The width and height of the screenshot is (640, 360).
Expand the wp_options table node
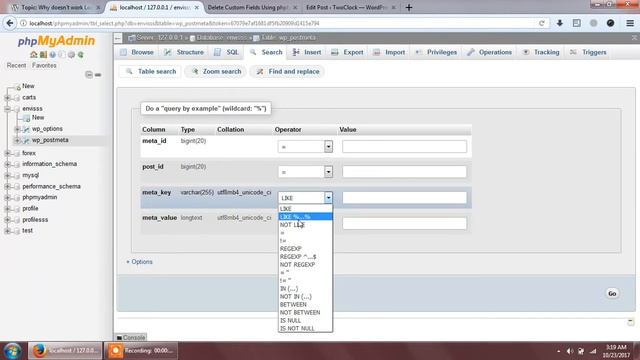pos(17,129)
